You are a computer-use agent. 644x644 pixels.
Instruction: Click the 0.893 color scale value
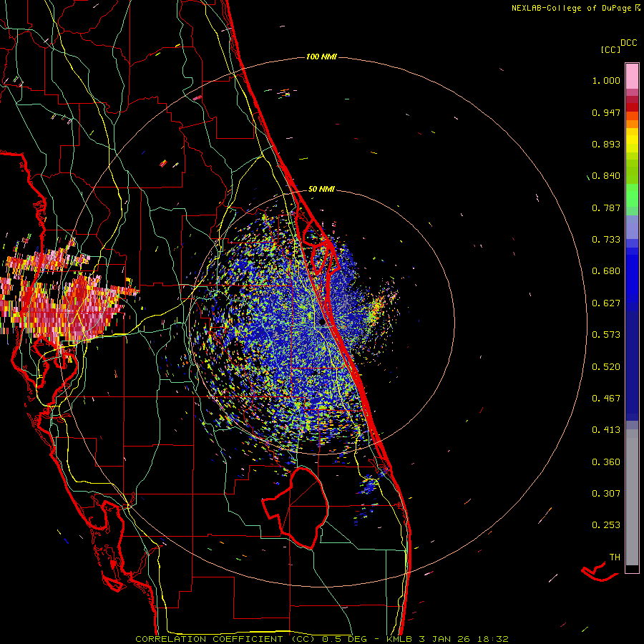pos(606,144)
